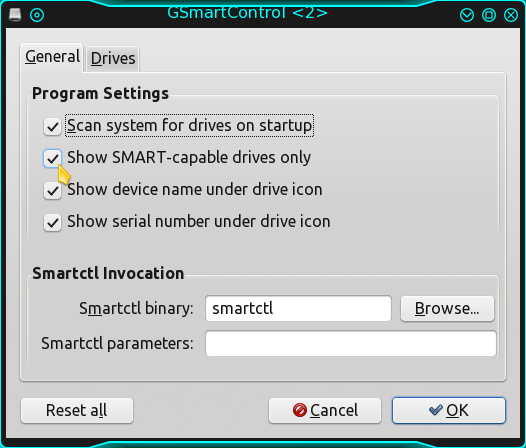The width and height of the screenshot is (526, 448).
Task: Click the GSmartControl window title text
Action: 247,13
